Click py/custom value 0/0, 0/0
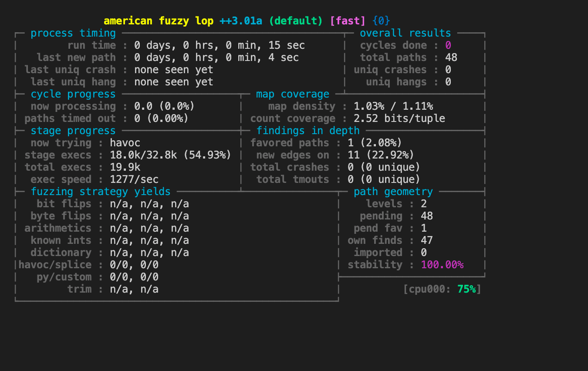The image size is (588, 371). 134,277
